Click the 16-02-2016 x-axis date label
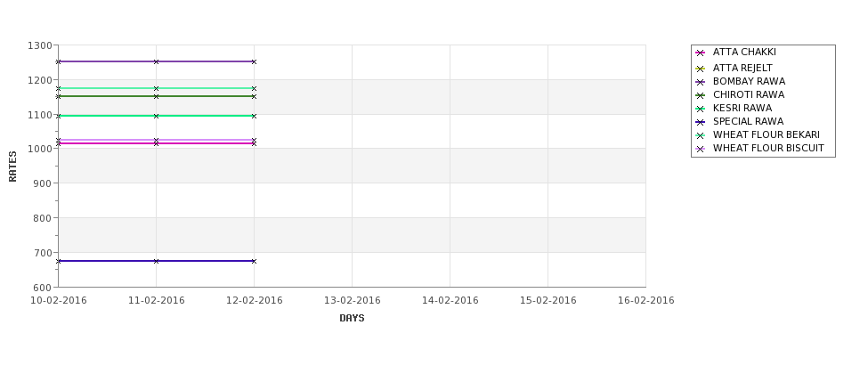The height and width of the screenshot is (382, 868). pyautogui.click(x=646, y=301)
